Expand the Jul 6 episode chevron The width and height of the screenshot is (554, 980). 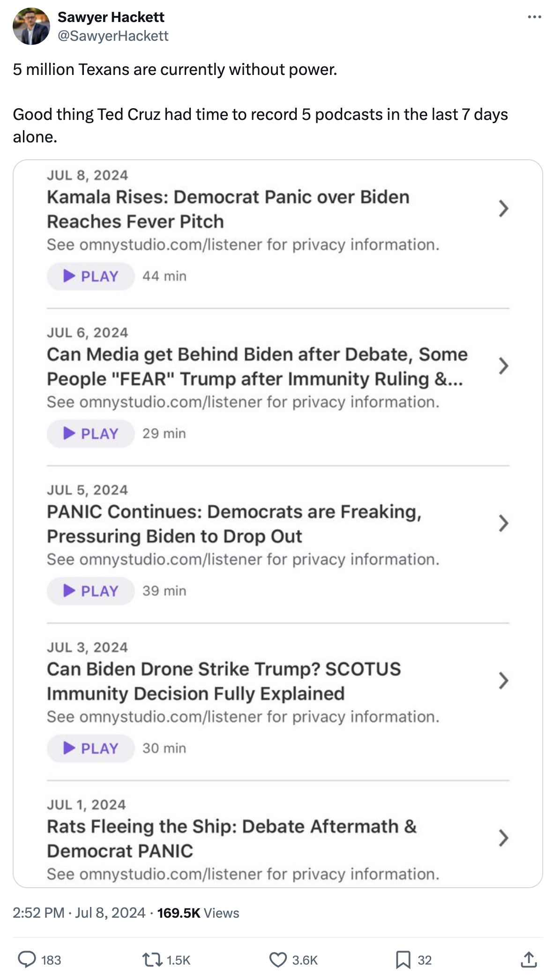[x=503, y=366]
